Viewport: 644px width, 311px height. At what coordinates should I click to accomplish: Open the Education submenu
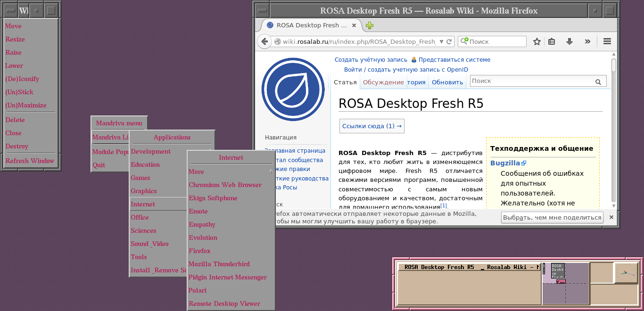(158, 165)
